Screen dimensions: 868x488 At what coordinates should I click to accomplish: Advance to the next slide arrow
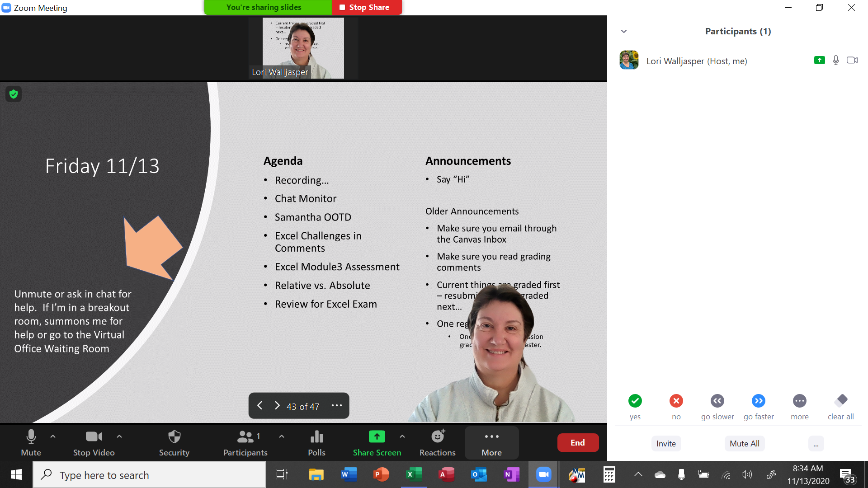coord(277,405)
